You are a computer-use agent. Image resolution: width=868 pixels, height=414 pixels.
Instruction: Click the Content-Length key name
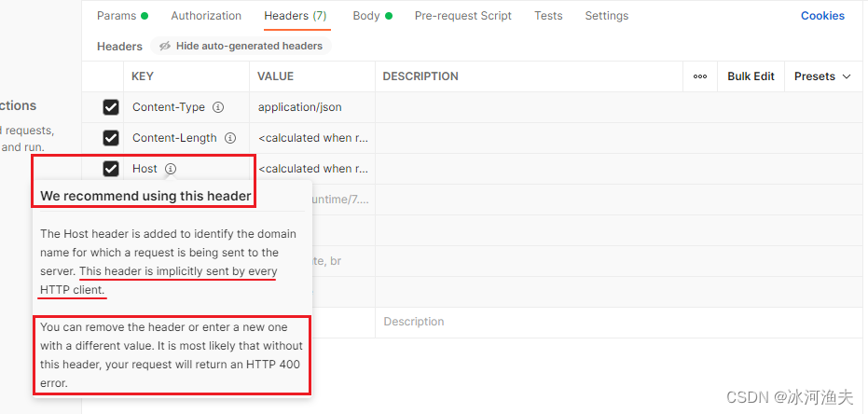pyautogui.click(x=174, y=138)
